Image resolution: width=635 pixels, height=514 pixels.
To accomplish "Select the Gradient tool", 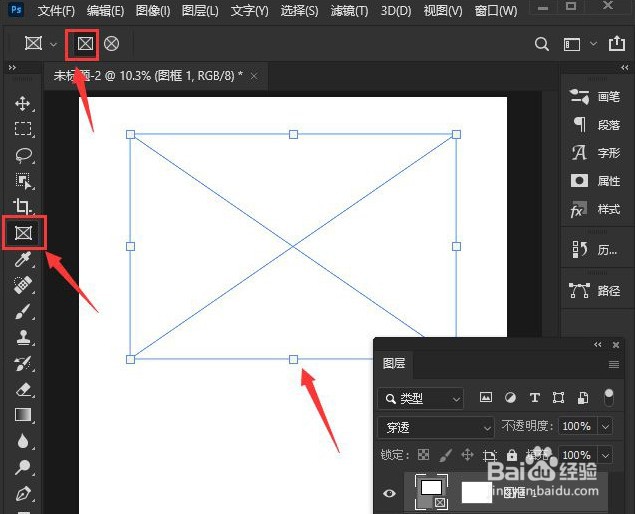I will tap(23, 415).
